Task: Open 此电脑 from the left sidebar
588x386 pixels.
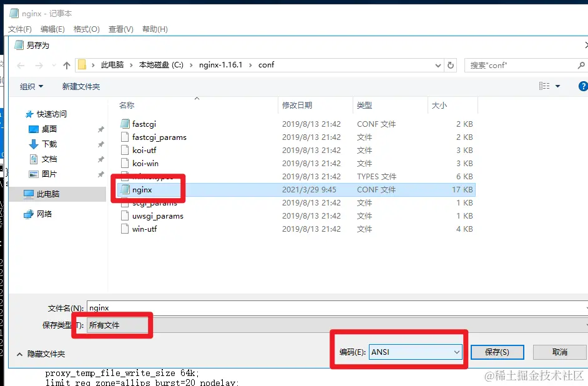Action: pyautogui.click(x=47, y=194)
